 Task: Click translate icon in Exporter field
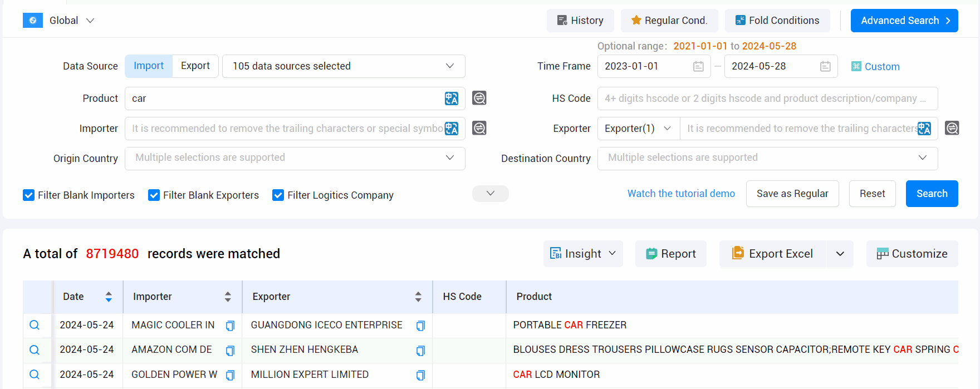point(924,129)
